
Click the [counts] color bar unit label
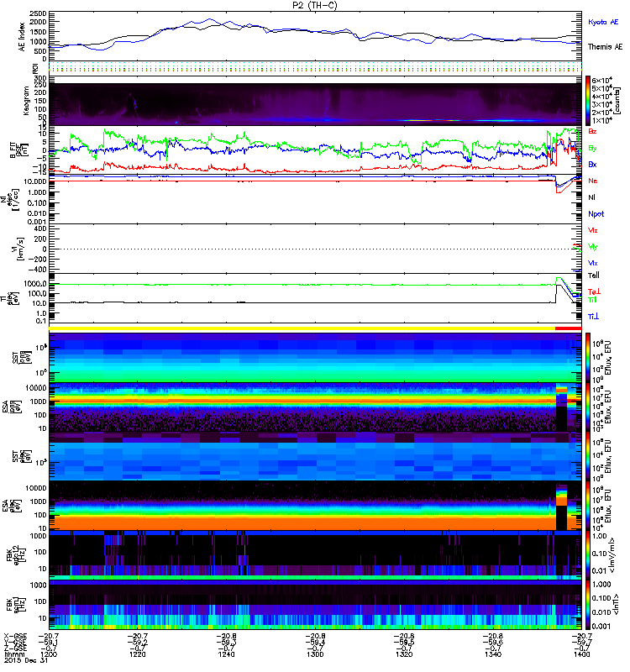[617, 101]
